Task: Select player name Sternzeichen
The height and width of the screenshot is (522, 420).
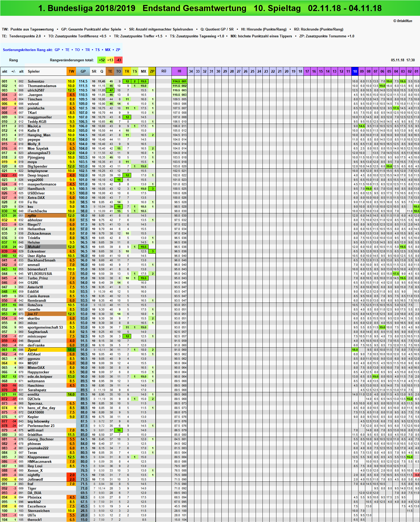Action: point(39,511)
